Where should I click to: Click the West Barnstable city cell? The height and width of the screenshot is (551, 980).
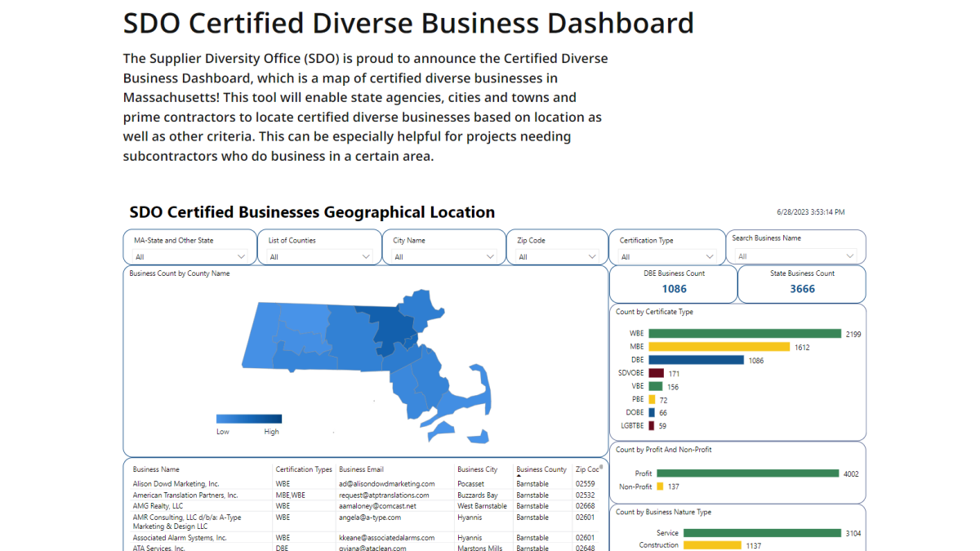click(x=483, y=506)
